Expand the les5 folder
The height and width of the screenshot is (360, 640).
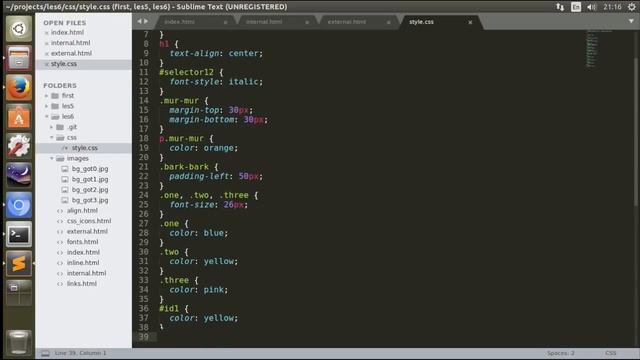point(47,106)
